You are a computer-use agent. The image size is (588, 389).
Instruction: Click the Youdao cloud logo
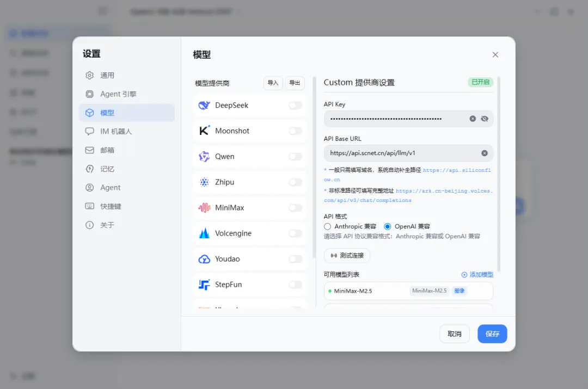(204, 259)
